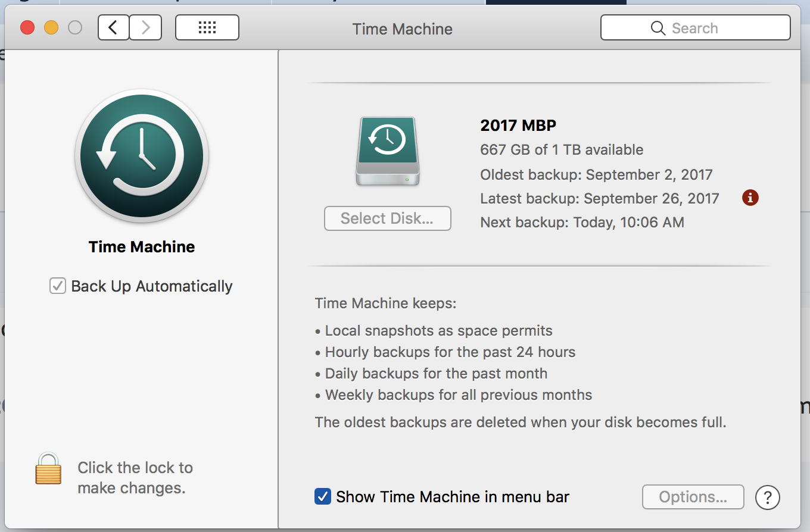Go forward with the right arrow button
The width and height of the screenshot is (810, 532).
pos(145,27)
